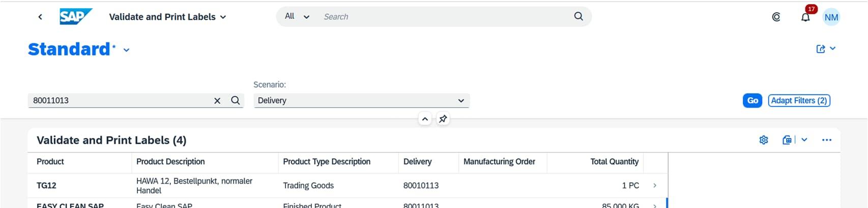
Task: Clear the 80011013 filter value
Action: 217,100
